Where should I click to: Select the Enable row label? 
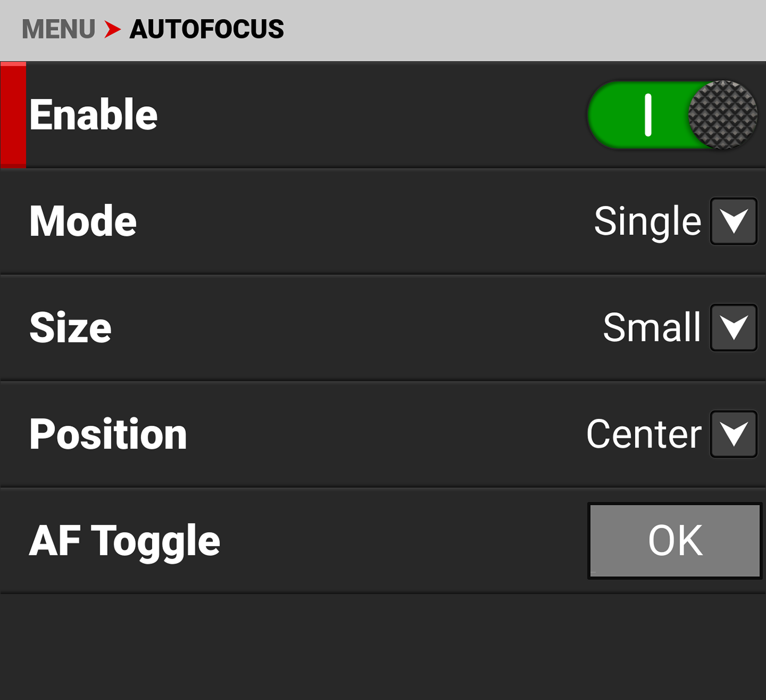click(x=93, y=115)
